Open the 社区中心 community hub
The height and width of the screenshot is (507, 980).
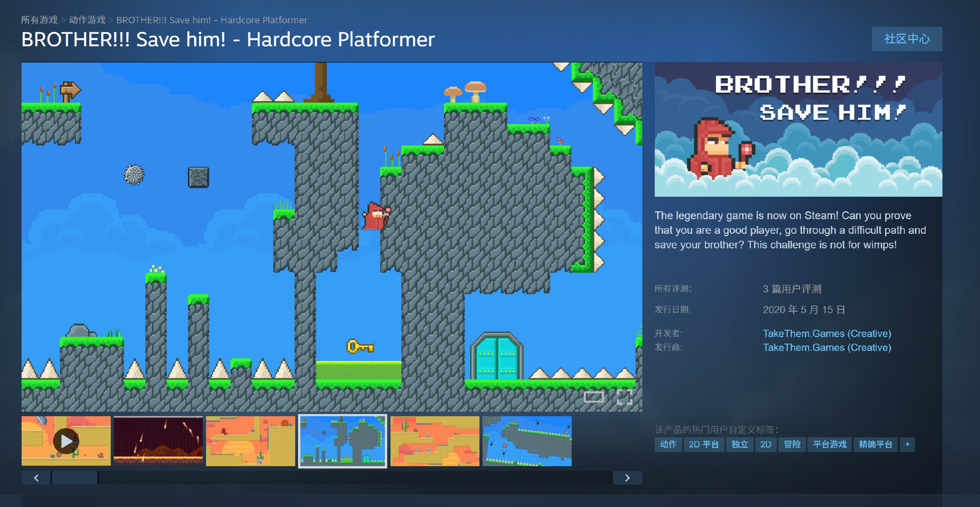click(907, 39)
